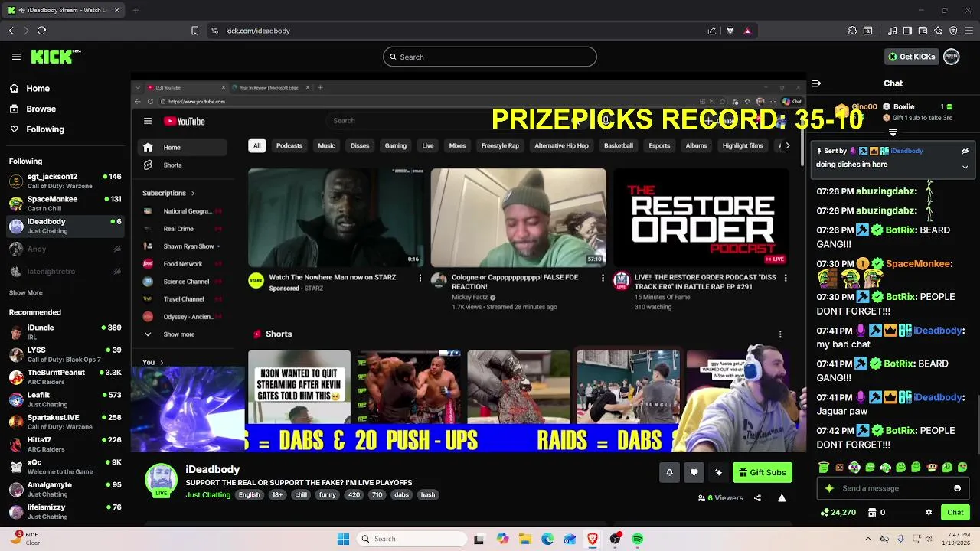
Task: Open SpaceMonkee channel in Following list
Action: tap(65, 204)
